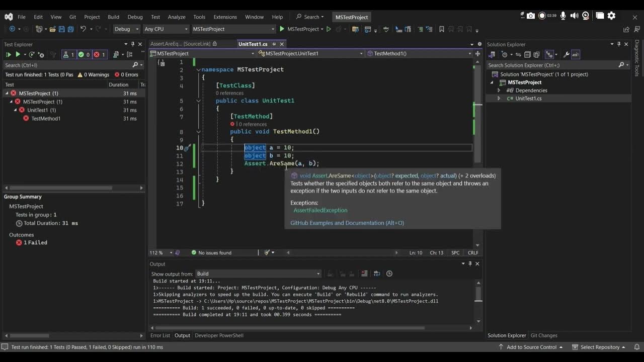The width and height of the screenshot is (644, 362).
Task: Open MSTestProject.UnitTest1 type dropdown
Action: pos(311,53)
